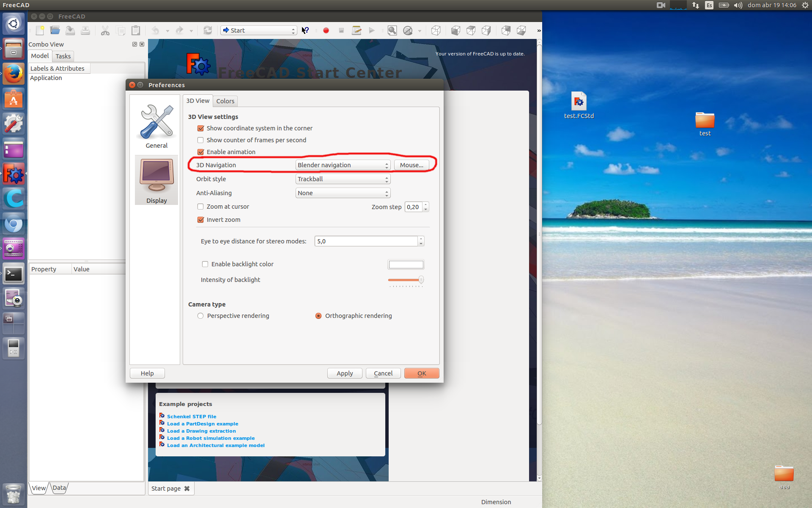Switch to the Tasks tab

tap(63, 56)
